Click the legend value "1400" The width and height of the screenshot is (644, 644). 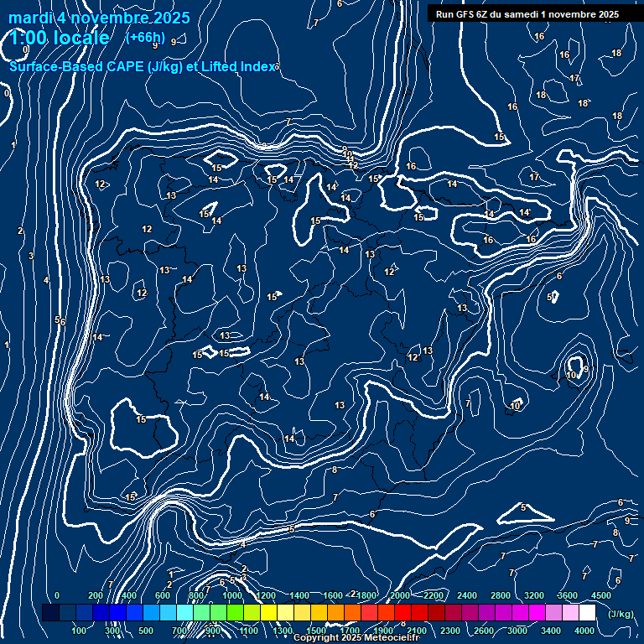tap(299, 595)
